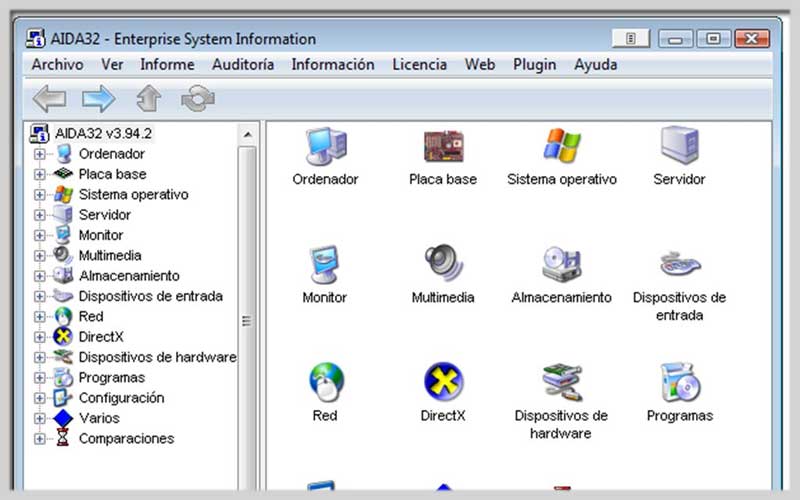Viewport: 800px width, 500px height.
Task: Open the Multimedia speaker icon in right pane
Action: tap(443, 263)
